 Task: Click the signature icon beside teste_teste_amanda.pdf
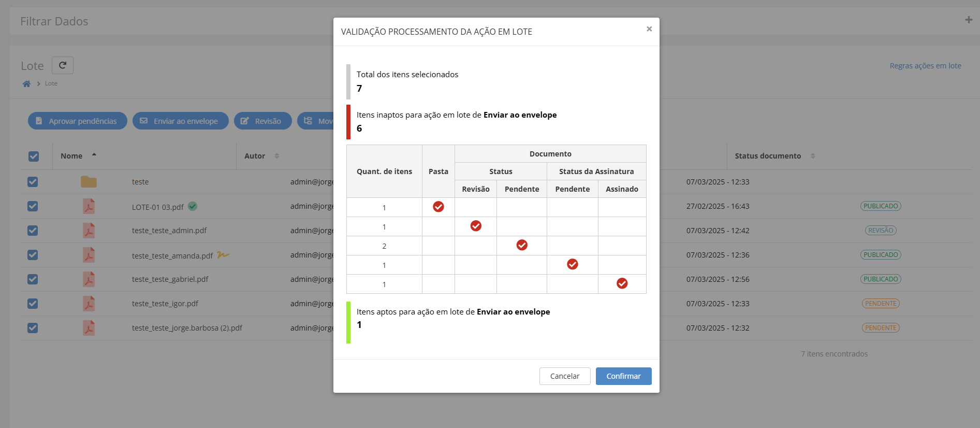click(x=223, y=255)
